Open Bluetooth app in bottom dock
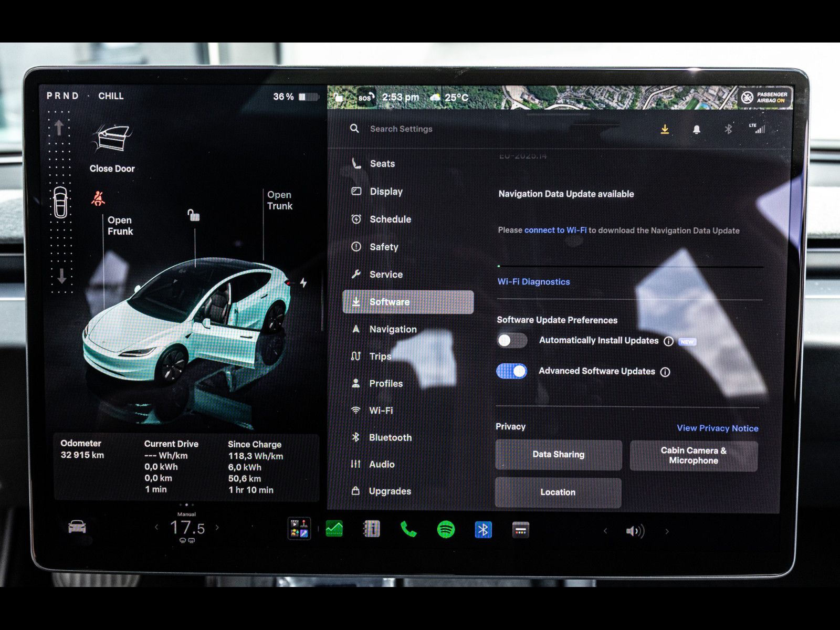This screenshot has width=840, height=630. click(x=484, y=530)
